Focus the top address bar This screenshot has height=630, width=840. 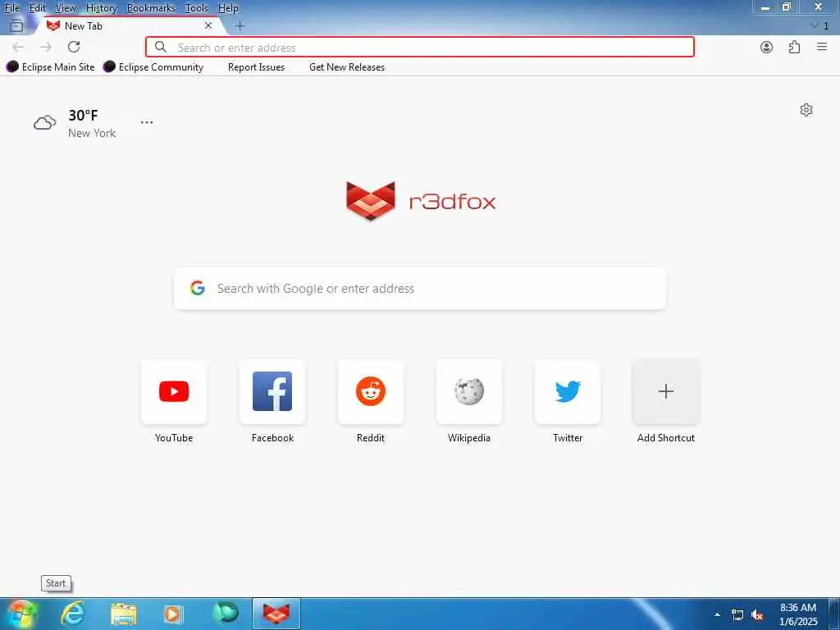pyautogui.click(x=420, y=47)
